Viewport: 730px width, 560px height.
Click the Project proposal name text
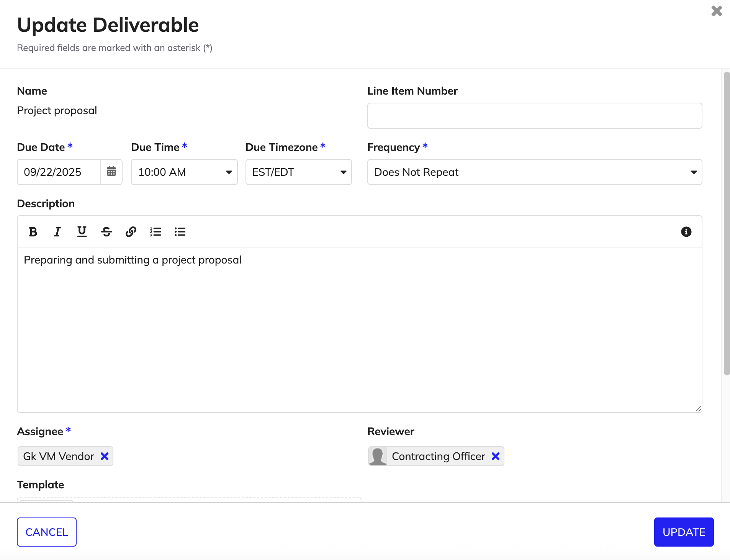click(57, 111)
